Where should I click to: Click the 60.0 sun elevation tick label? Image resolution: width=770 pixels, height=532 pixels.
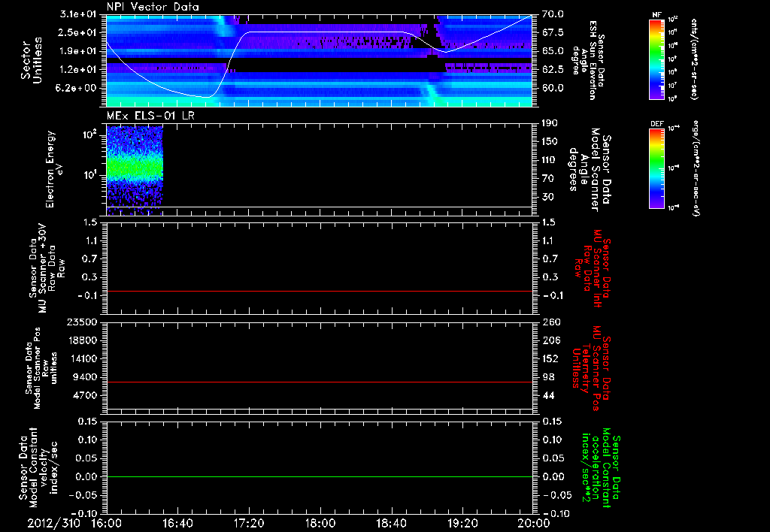click(553, 88)
